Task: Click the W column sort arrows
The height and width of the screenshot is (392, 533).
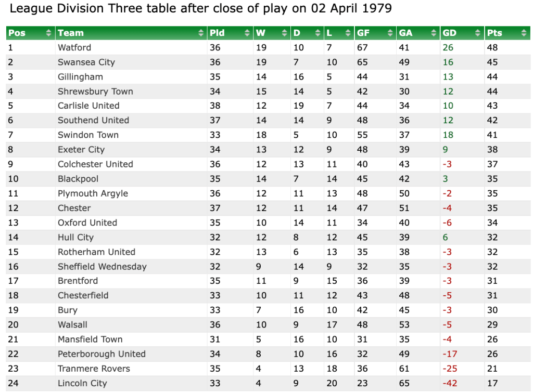Action: coord(285,33)
